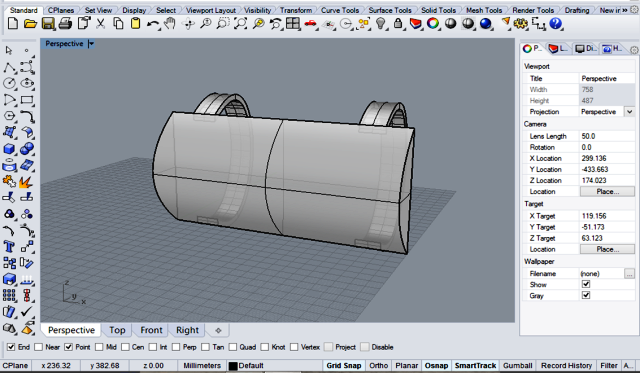Screen dimensions: 640x373
Task: Open Options with the gear icon
Action: 520,24
